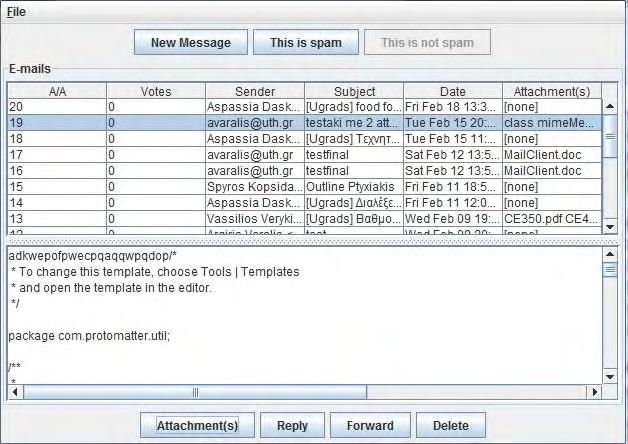Select email row number 18
Image resolution: width=628 pixels, height=444 pixels.
click(x=304, y=139)
